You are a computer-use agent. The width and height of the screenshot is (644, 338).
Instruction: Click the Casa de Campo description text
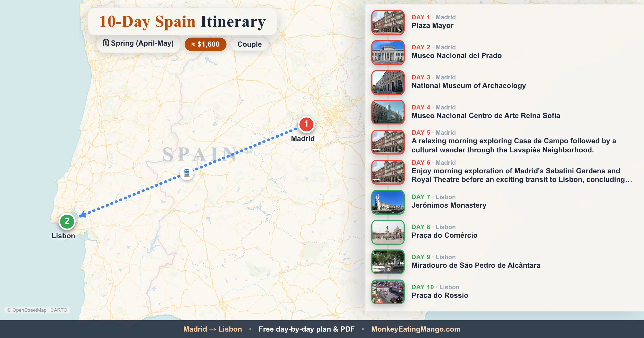[514, 145]
